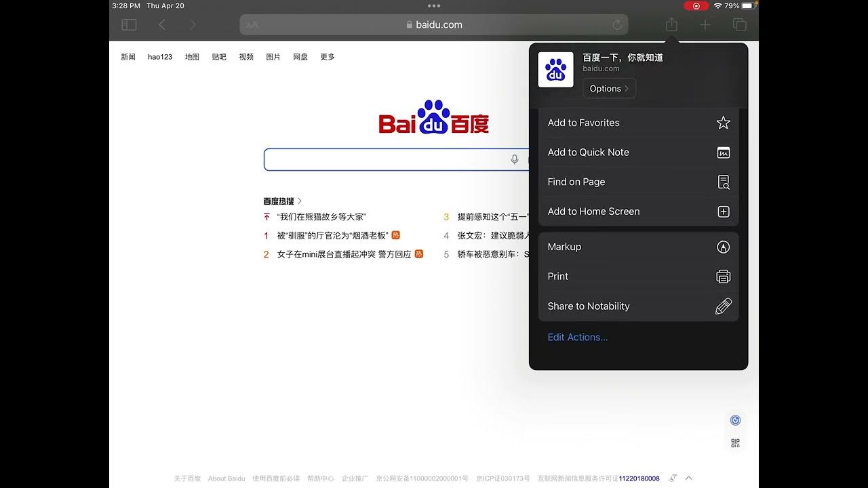Select Print action
The width and height of the screenshot is (868, 488).
638,277
